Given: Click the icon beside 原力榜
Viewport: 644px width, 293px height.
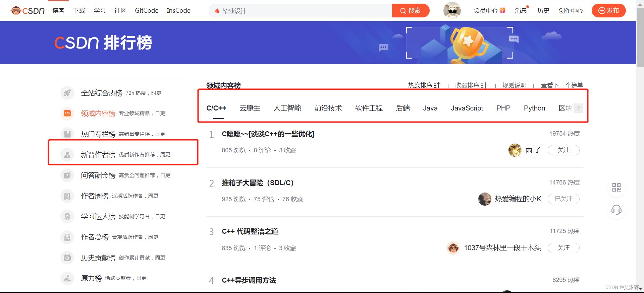Looking at the screenshot, I should (67, 278).
